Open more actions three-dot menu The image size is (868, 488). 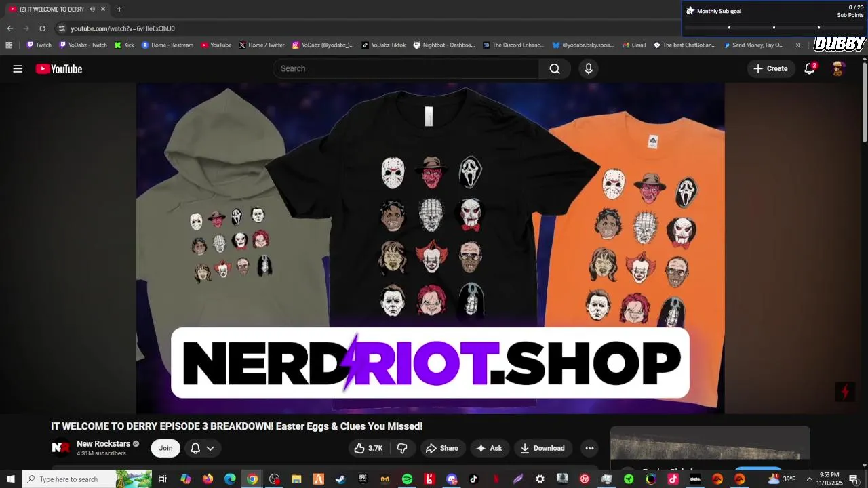[589, 448]
